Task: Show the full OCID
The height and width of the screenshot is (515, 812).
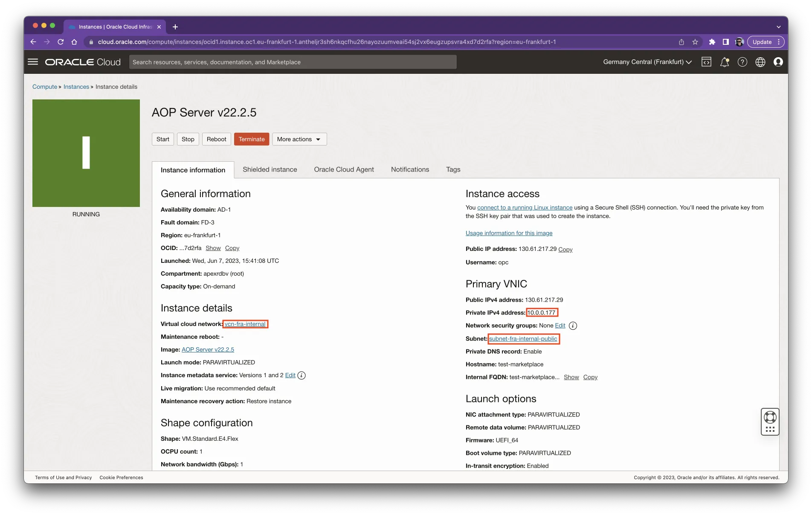Action: [213, 248]
